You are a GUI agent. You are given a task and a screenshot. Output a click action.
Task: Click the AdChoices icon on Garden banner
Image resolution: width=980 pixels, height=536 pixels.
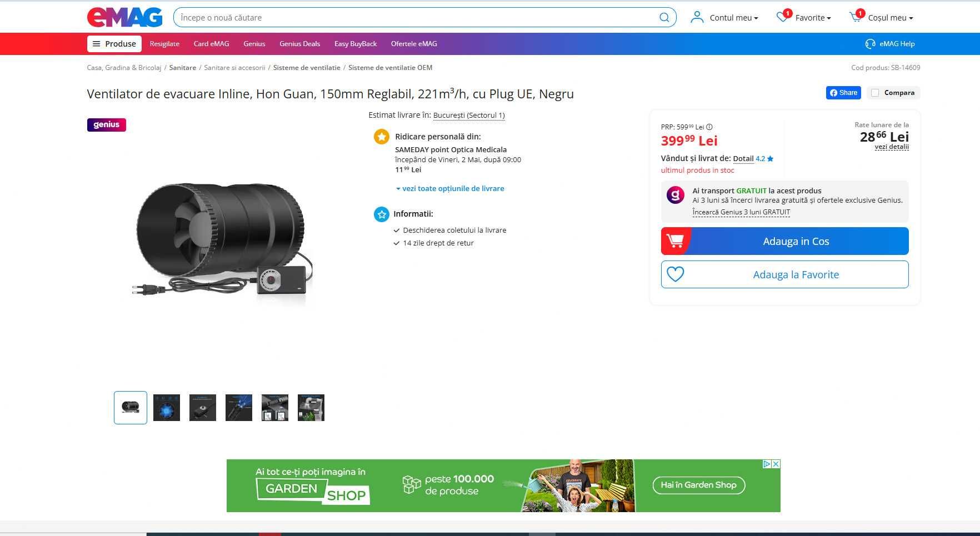coord(767,464)
